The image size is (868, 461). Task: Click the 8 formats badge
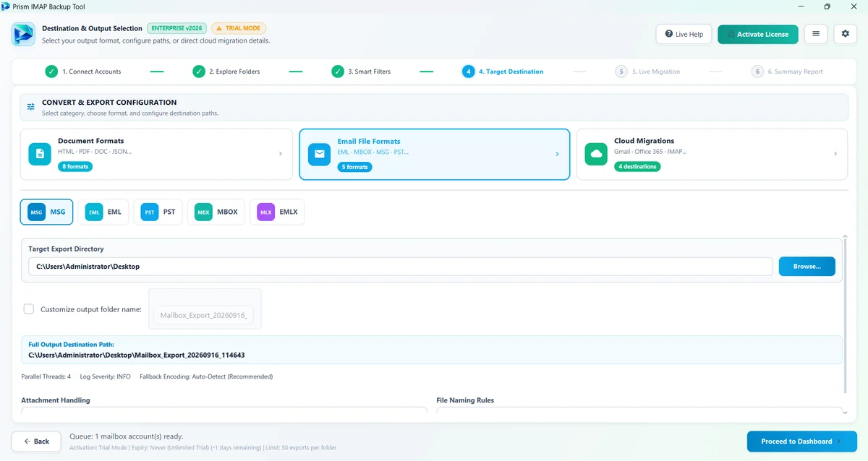(x=75, y=166)
